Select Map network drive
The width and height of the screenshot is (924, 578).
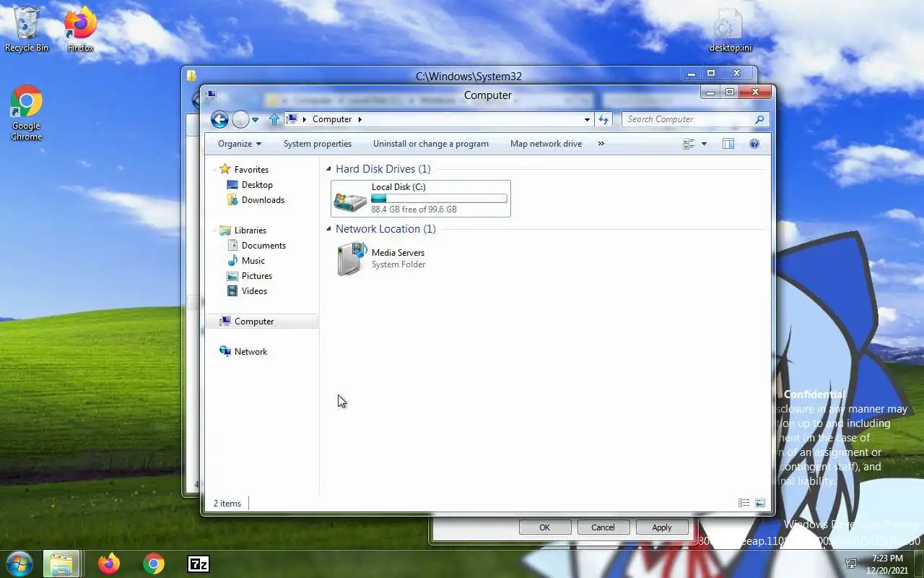click(x=546, y=144)
